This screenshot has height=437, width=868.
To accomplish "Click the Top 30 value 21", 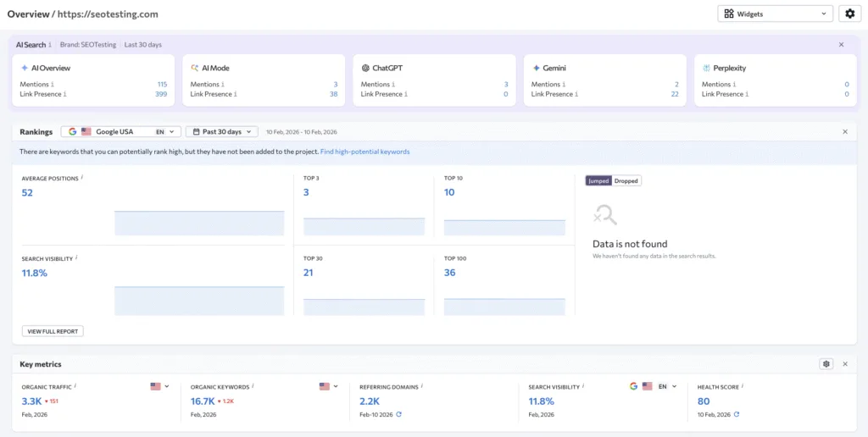I will click(x=309, y=273).
